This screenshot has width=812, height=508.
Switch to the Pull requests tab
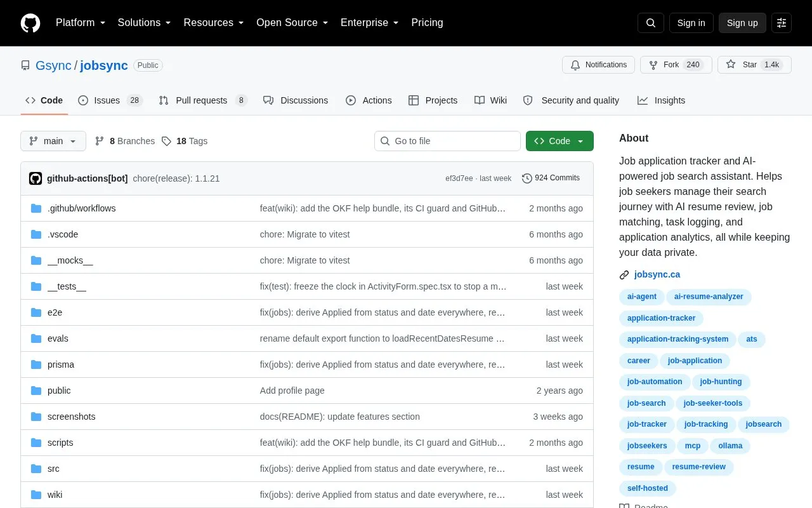point(202,100)
